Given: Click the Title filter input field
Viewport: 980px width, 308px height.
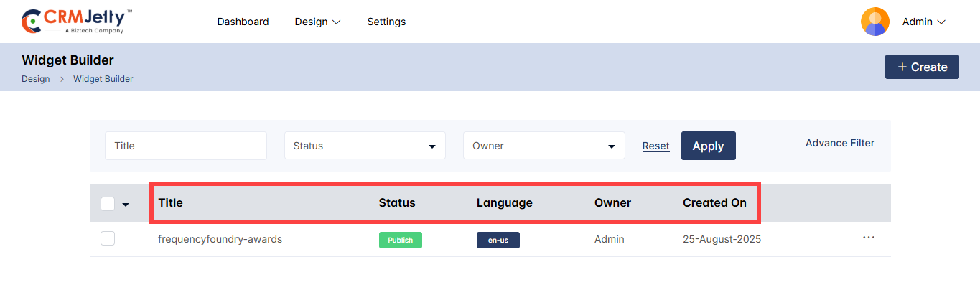Looking at the screenshot, I should click(x=186, y=146).
